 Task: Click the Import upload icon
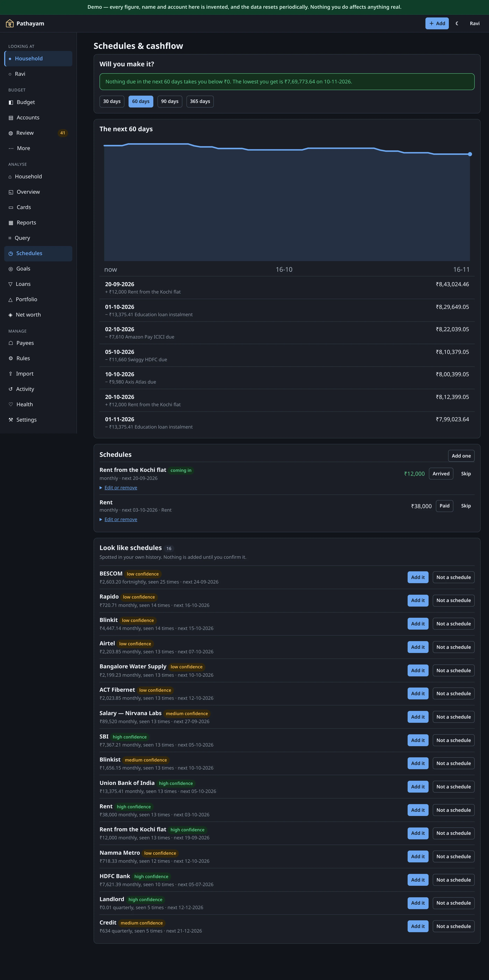tap(10, 374)
